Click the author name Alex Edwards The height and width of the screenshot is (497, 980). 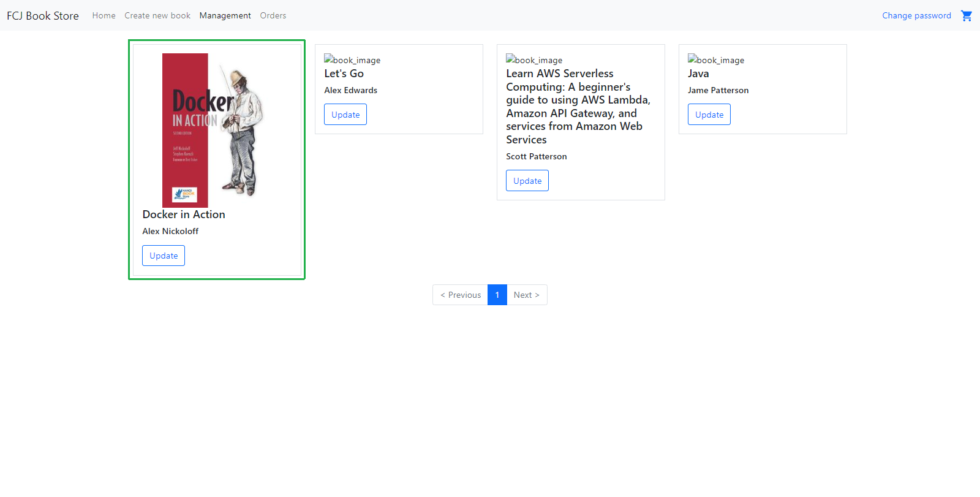tap(350, 90)
